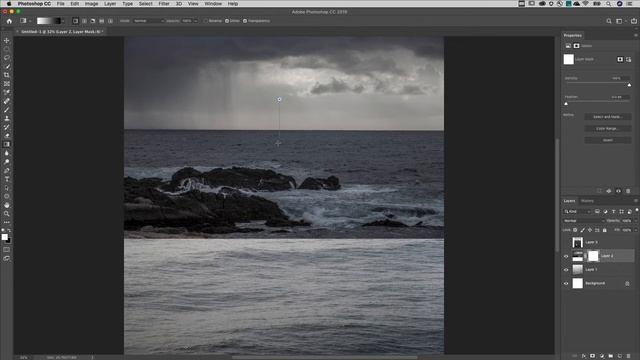Select the Hand tool
The height and width of the screenshot is (360, 640).
click(x=7, y=205)
